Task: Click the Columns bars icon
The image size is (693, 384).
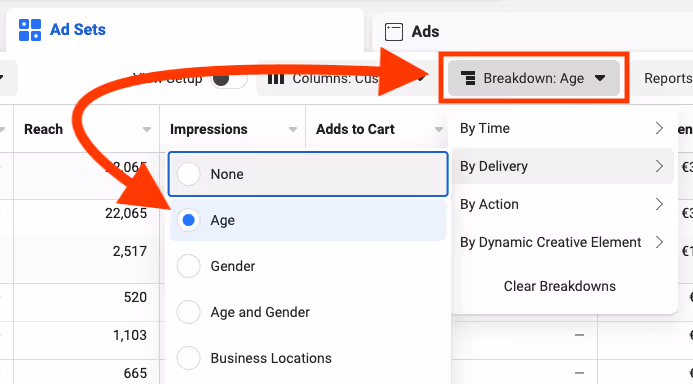Action: (276, 79)
